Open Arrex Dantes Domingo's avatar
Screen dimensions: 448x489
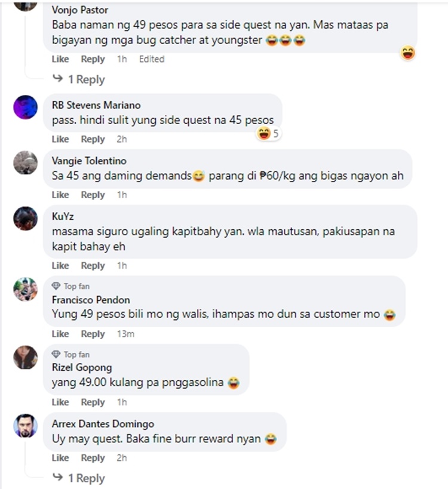point(26,426)
